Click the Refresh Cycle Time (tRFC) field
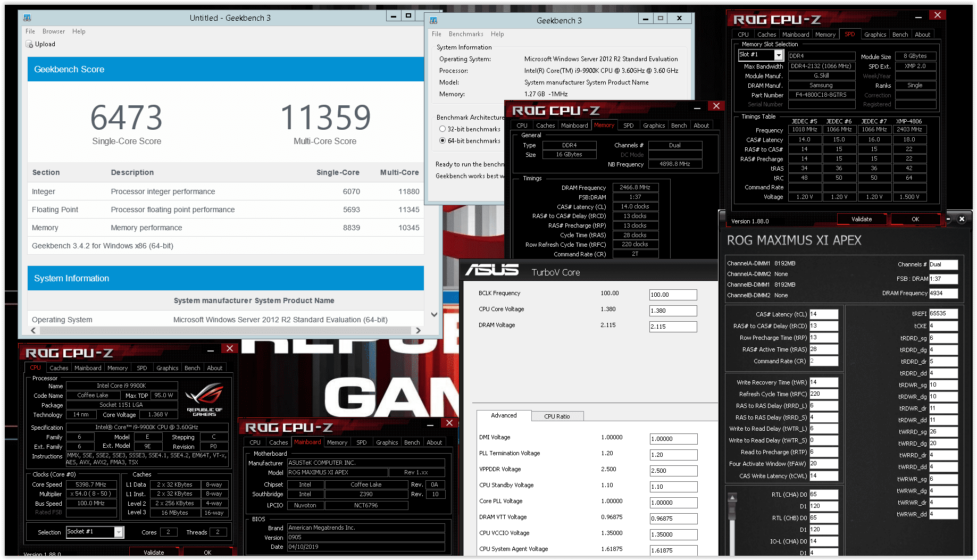977x560 pixels. 823,394
